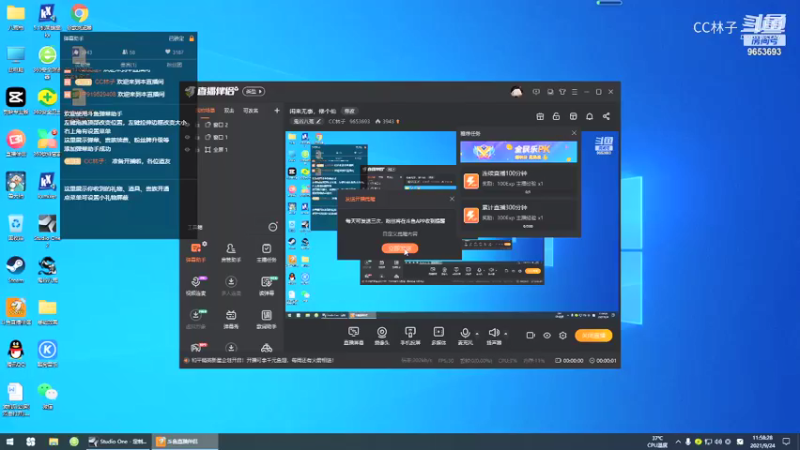Open the 视频连麦 microphone tool
800x450 pixels.
196,286
